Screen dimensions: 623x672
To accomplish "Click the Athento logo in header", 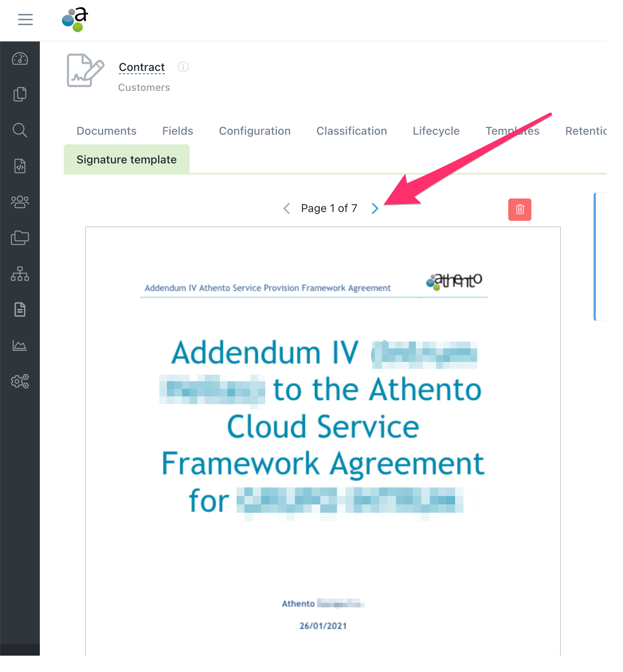I will pos(75,20).
